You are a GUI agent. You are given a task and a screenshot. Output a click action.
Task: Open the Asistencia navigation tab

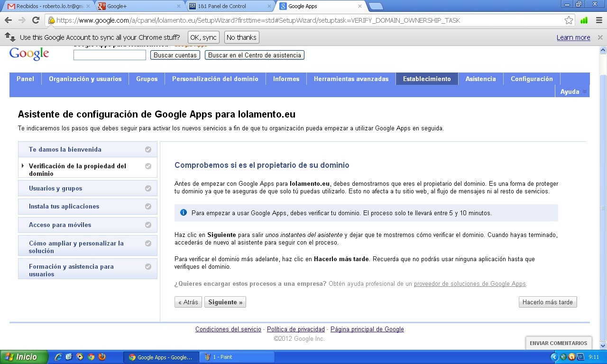click(480, 79)
